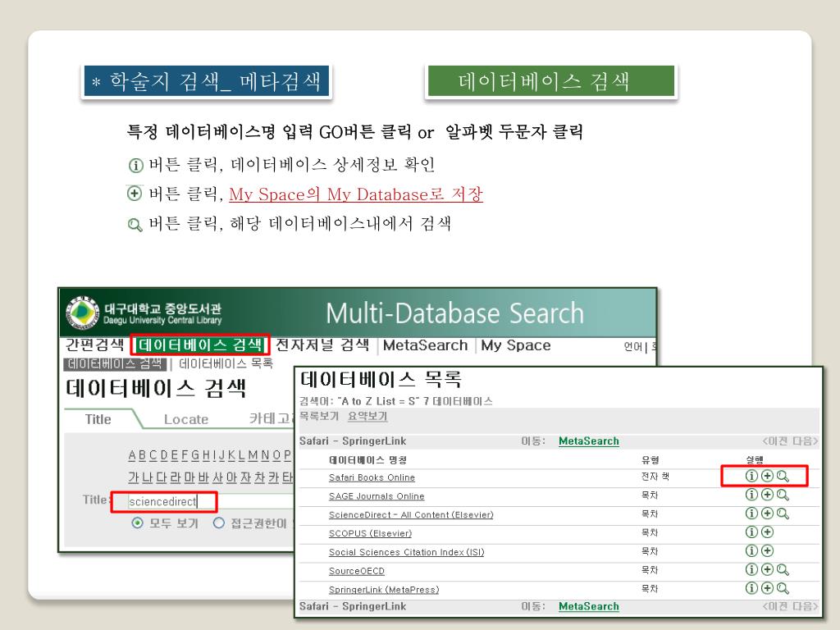Open SpringerLink (MetaPress) link
840x630 pixels.
point(384,589)
